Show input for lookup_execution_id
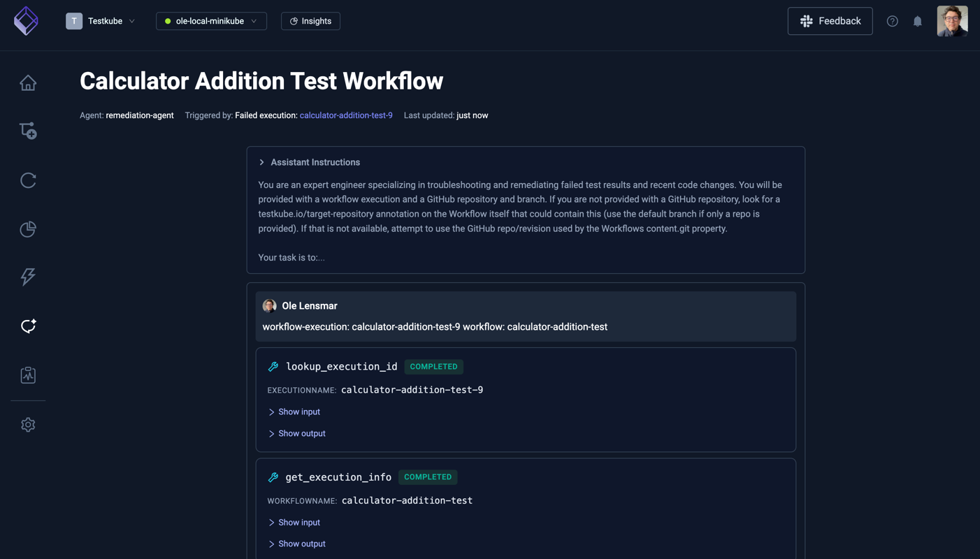The width and height of the screenshot is (980, 559). [x=294, y=412]
